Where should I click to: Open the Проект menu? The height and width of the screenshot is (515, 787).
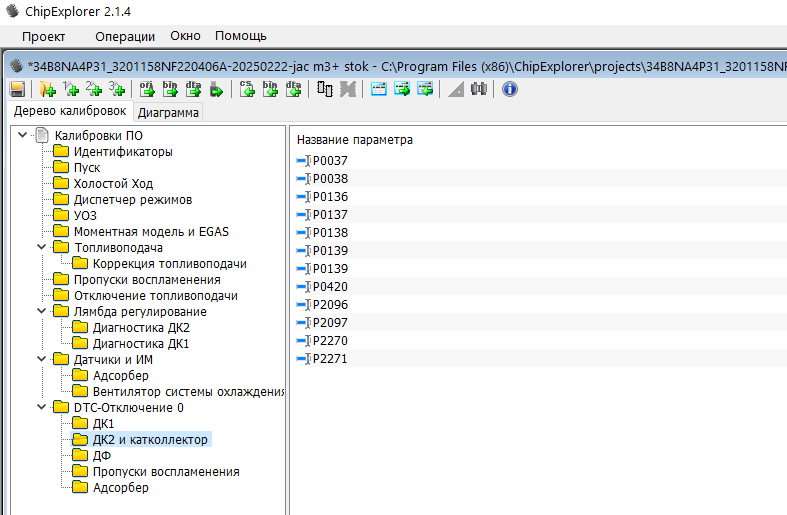(x=43, y=36)
